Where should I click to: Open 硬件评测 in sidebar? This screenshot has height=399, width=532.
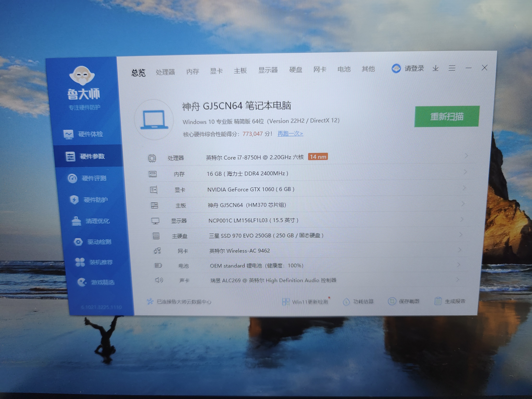[x=87, y=178]
